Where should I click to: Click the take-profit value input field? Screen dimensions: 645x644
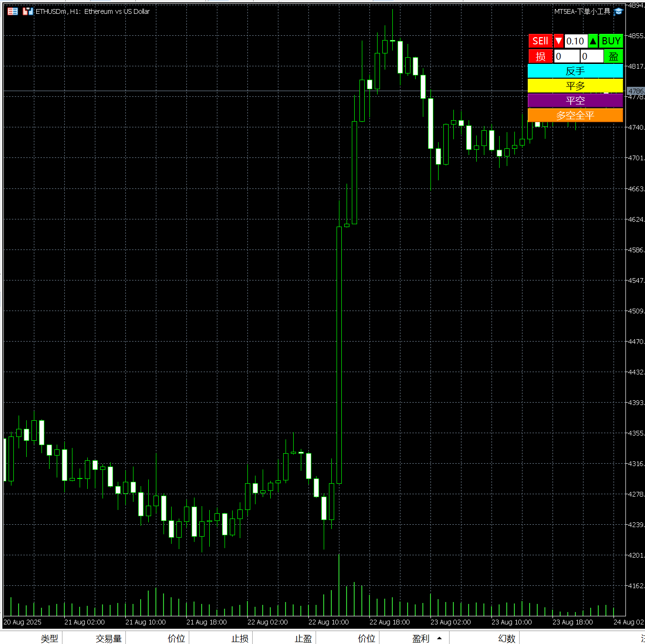click(x=592, y=56)
